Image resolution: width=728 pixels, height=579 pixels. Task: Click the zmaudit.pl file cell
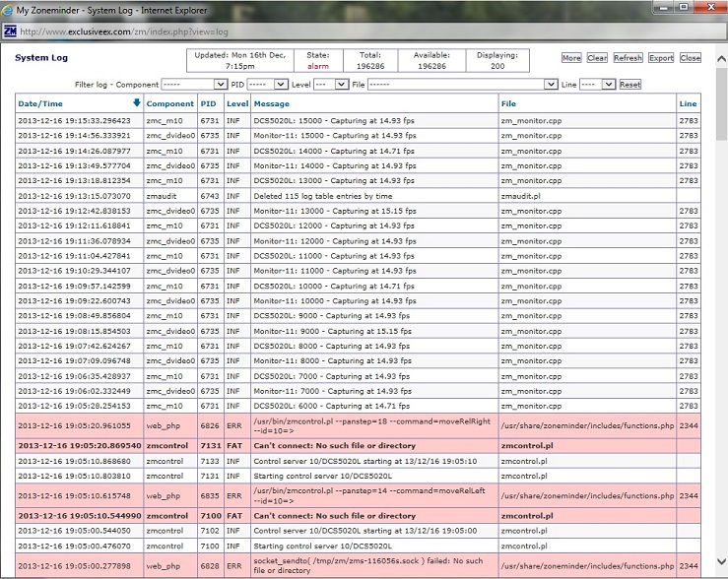click(x=520, y=196)
